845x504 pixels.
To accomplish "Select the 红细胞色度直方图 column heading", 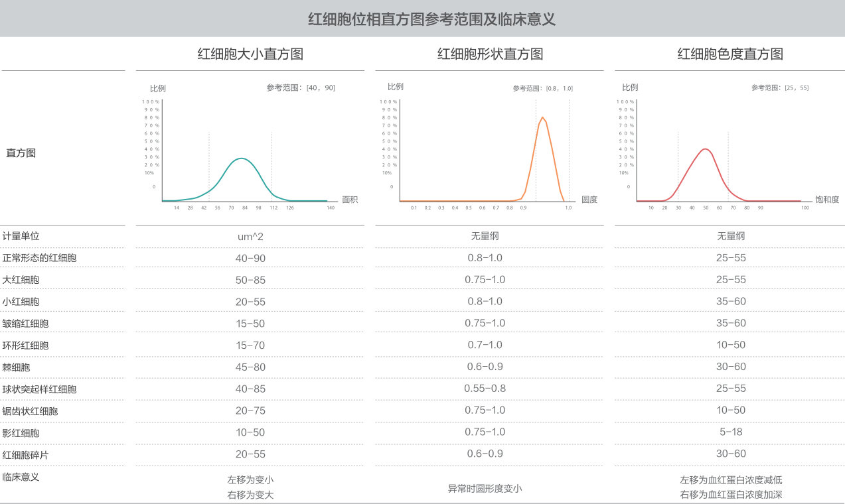I will 730,54.
